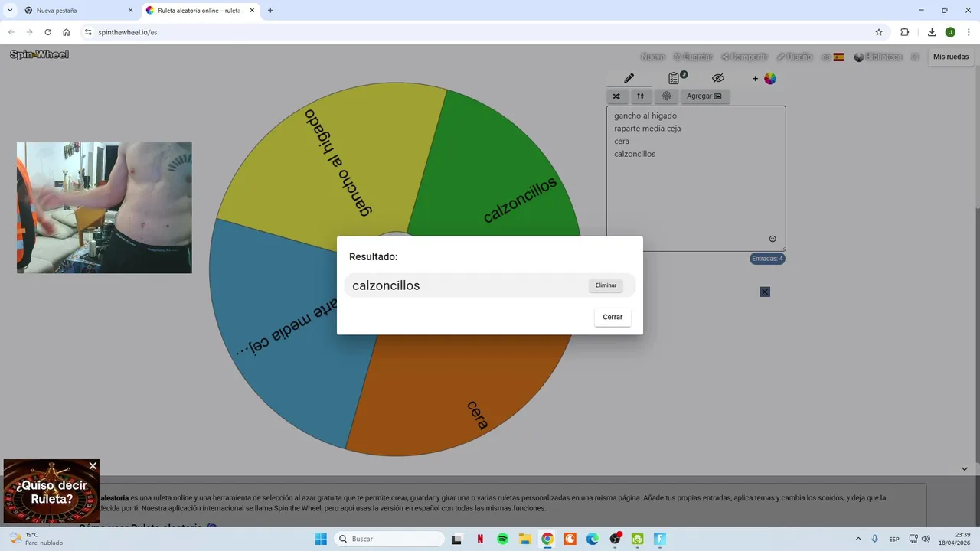Viewport: 980px width, 551px height.
Task: Click the Agregar image button
Action: 704,96
